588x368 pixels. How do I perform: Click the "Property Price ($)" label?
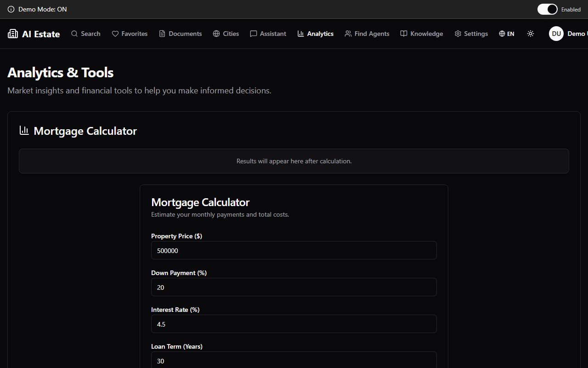(x=177, y=236)
